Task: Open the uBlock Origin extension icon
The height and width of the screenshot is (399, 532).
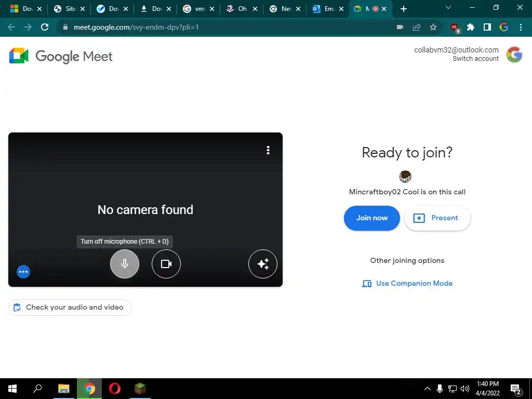Action: point(455,28)
